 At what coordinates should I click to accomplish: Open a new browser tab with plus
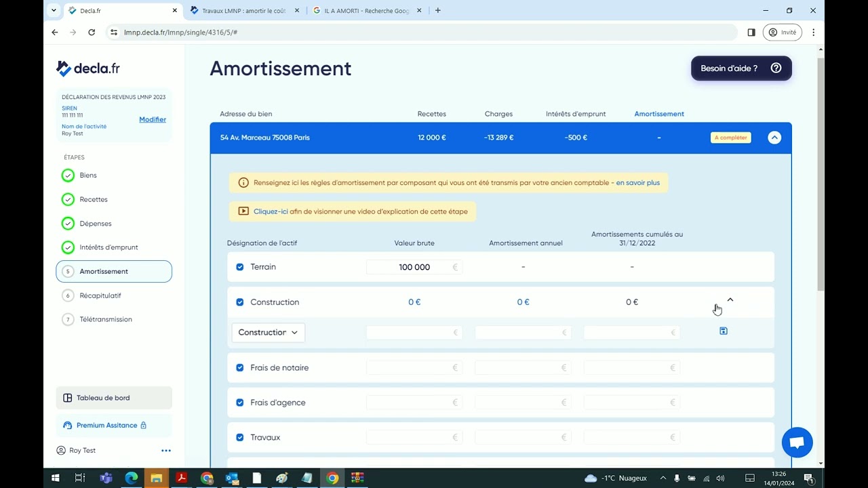tap(437, 10)
